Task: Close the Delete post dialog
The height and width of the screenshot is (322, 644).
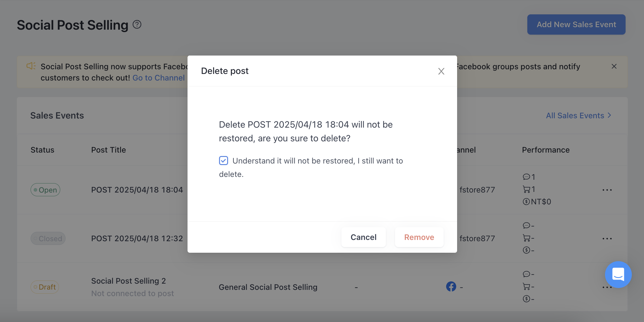Action: tap(441, 71)
